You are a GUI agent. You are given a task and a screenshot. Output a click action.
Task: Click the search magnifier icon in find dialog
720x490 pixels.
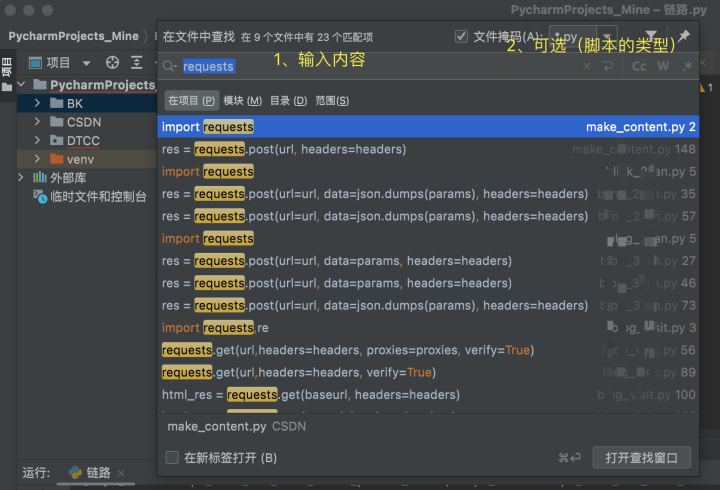click(x=169, y=66)
